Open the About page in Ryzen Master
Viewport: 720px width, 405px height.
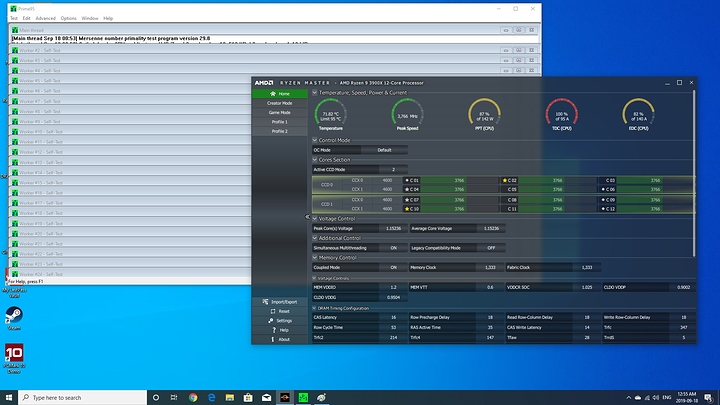click(x=280, y=339)
